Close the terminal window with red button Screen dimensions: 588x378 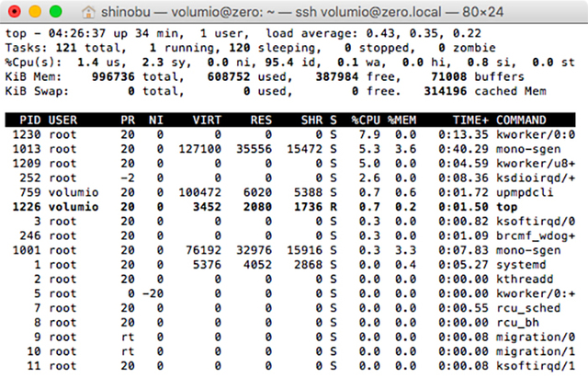click(x=15, y=12)
